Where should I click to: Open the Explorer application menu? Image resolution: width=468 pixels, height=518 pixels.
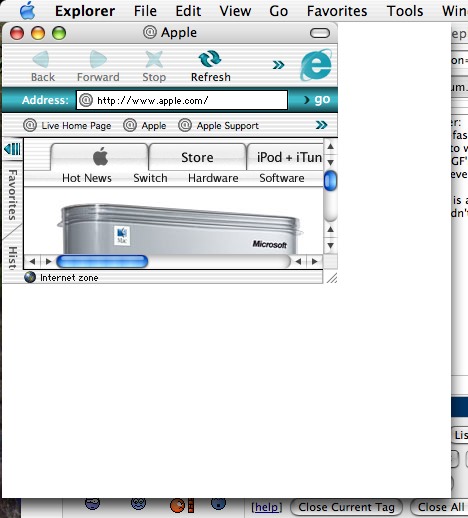(85, 11)
